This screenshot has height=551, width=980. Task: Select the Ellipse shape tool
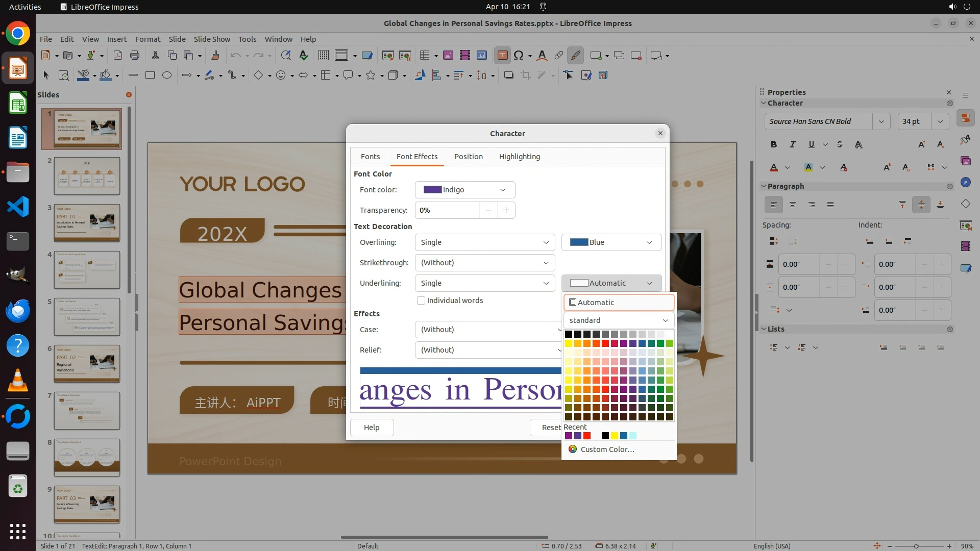pyautogui.click(x=167, y=76)
